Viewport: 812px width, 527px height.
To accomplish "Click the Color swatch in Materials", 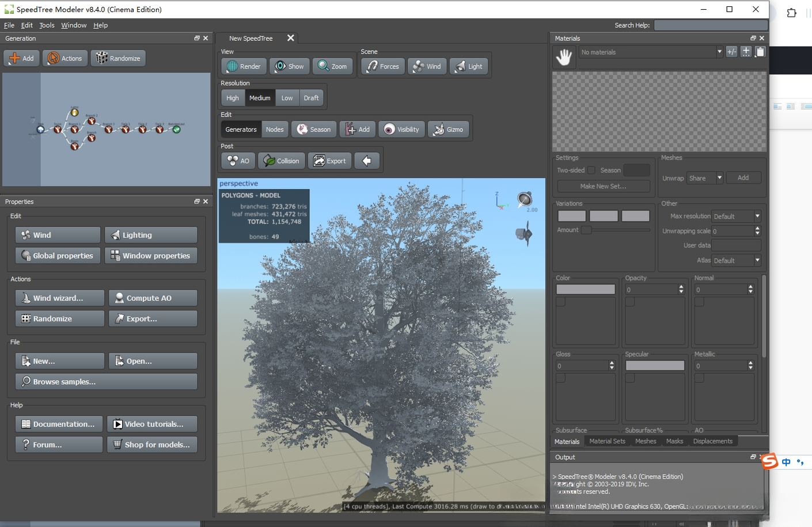I will click(586, 290).
